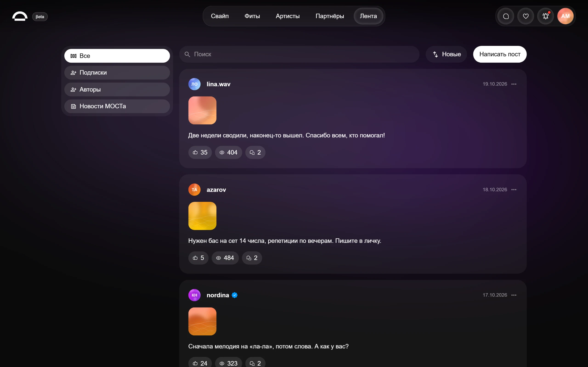Open lina.wav's avatar icon
The width and height of the screenshot is (588, 367).
point(194,84)
